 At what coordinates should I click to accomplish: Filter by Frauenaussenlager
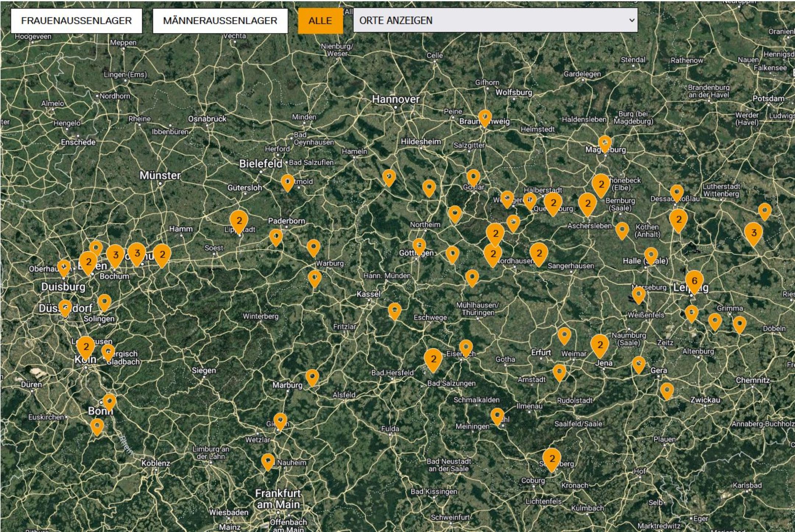click(77, 21)
